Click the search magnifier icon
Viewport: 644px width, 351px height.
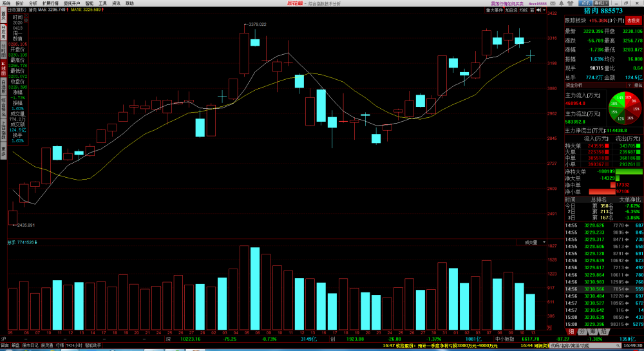620,346
